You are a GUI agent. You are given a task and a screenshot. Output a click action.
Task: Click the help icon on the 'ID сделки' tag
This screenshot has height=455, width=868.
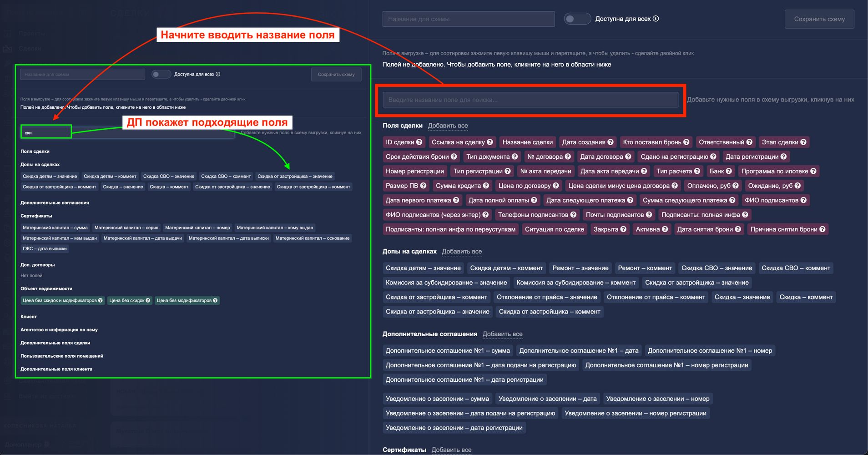[419, 142]
